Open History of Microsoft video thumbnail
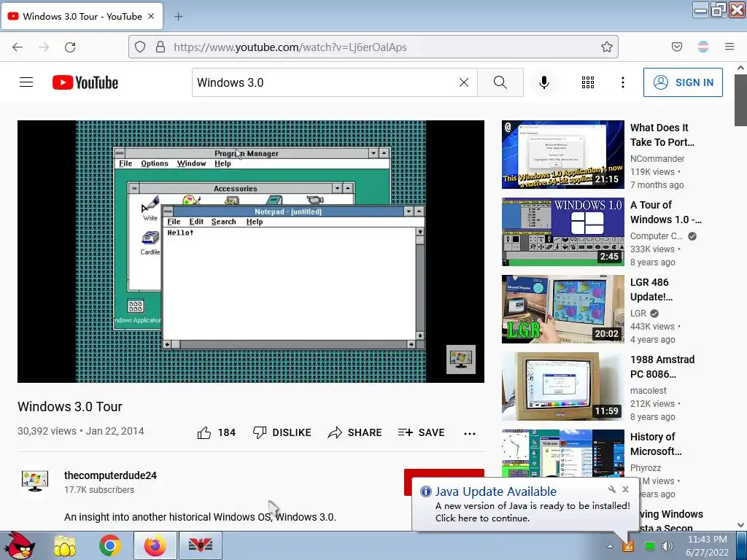 562,454
